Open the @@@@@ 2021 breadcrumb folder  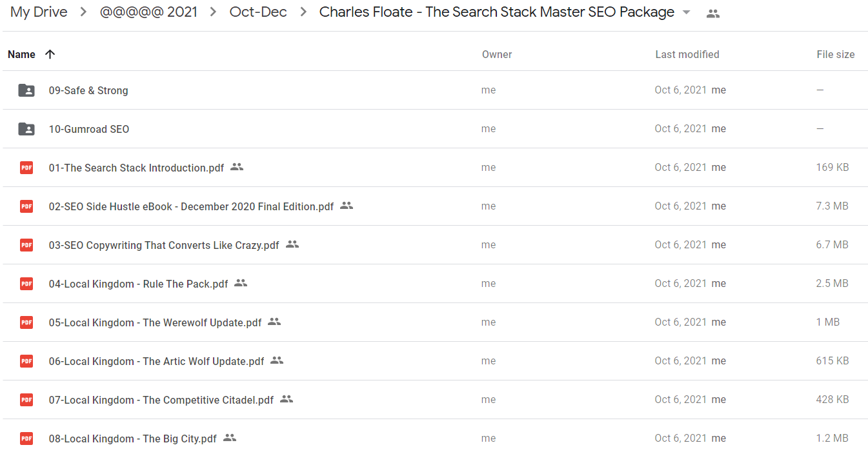pos(149,12)
